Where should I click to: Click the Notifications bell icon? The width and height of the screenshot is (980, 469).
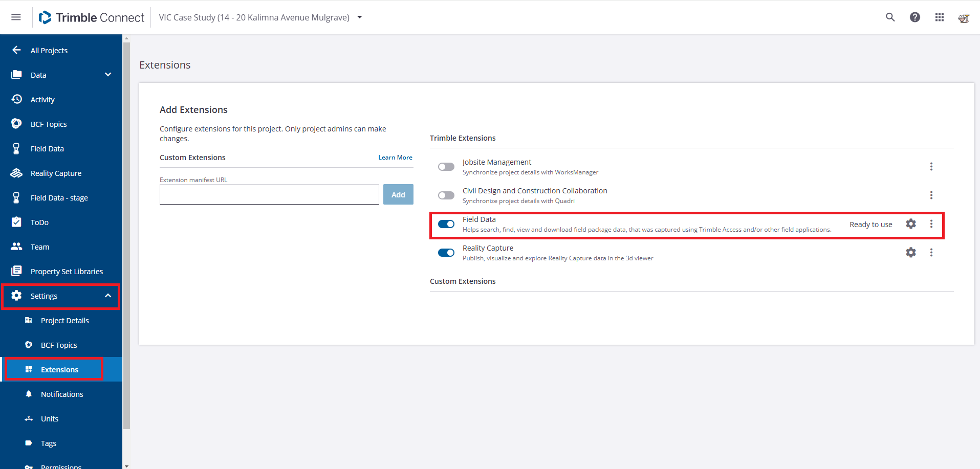[29, 394]
